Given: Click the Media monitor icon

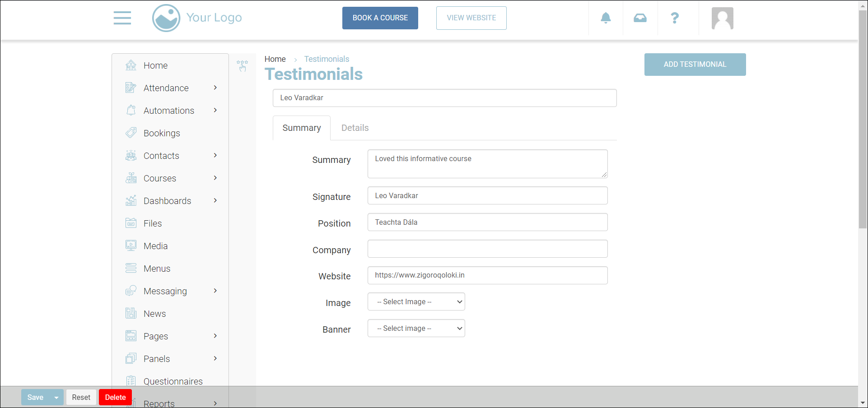Looking at the screenshot, I should coord(131,246).
